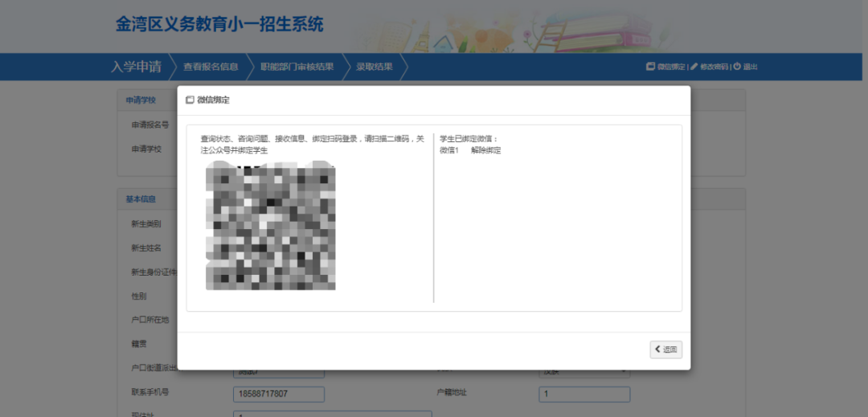Click the blurred QR code image
Image resolution: width=868 pixels, height=417 pixels.
coord(271,226)
